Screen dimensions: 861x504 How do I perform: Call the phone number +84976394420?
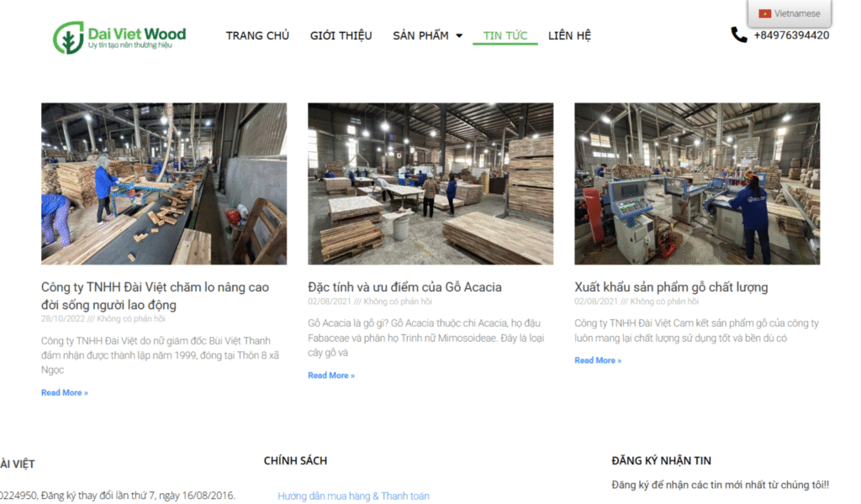click(x=790, y=35)
